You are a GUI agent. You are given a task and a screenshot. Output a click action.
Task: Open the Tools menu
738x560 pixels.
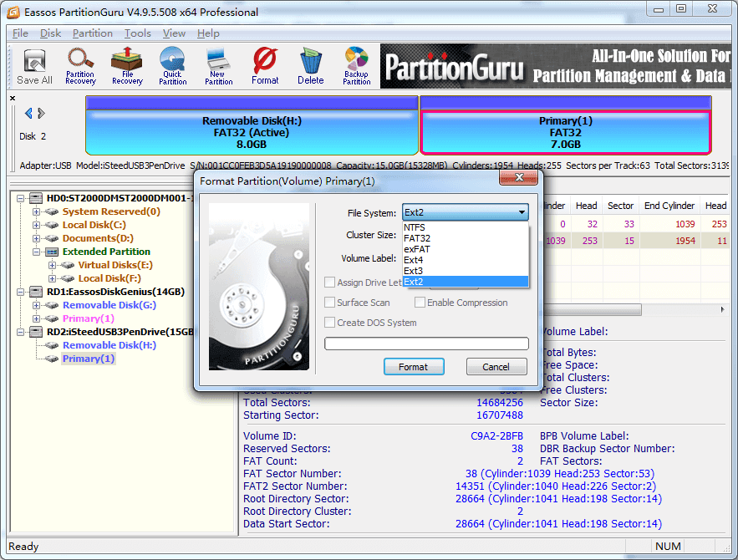coord(137,33)
